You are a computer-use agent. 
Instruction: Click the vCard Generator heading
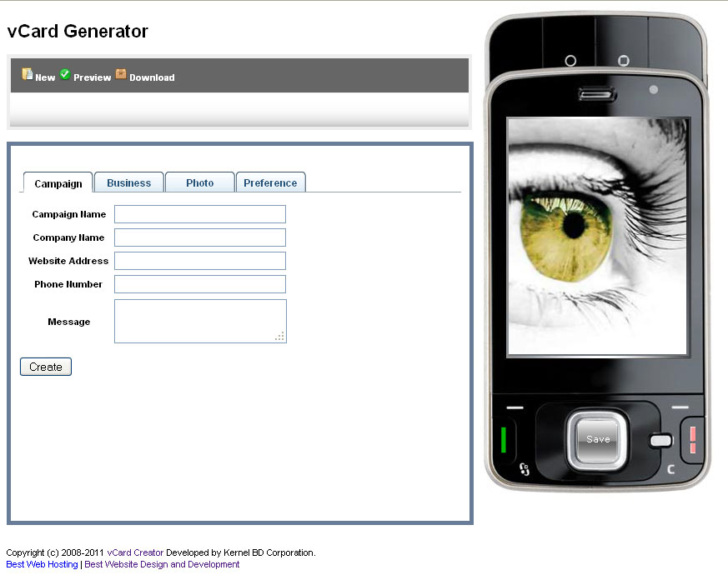[x=78, y=31]
